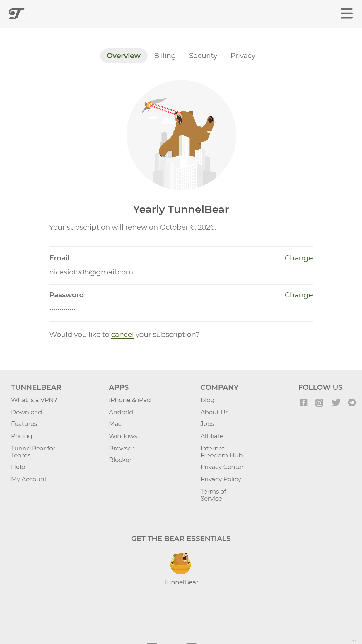Click the TunnelBear app icon in footer
Screen dimensions: 362x644
(181, 564)
